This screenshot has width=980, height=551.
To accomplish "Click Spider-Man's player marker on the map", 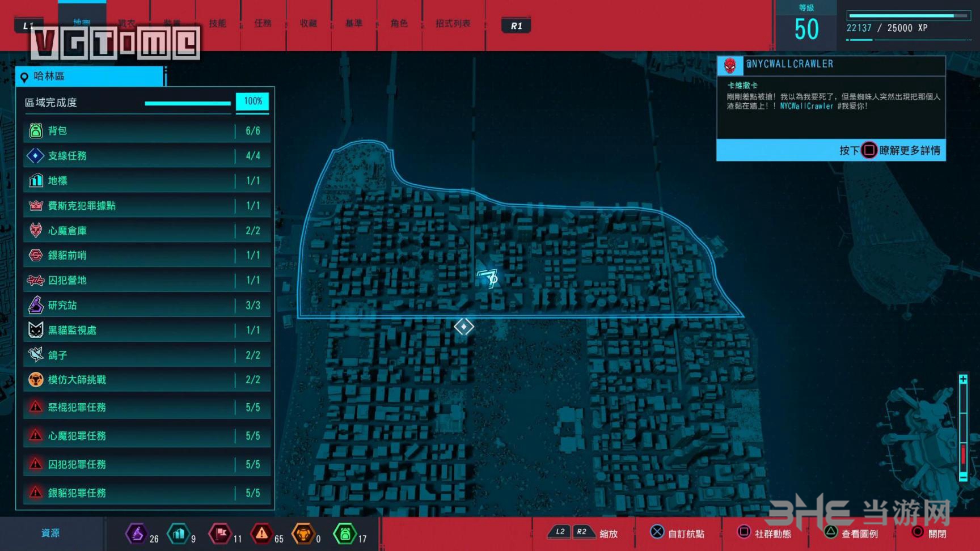I will coord(488,278).
